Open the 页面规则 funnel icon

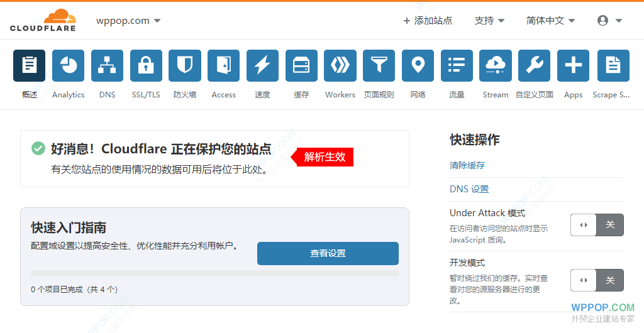coord(379,65)
